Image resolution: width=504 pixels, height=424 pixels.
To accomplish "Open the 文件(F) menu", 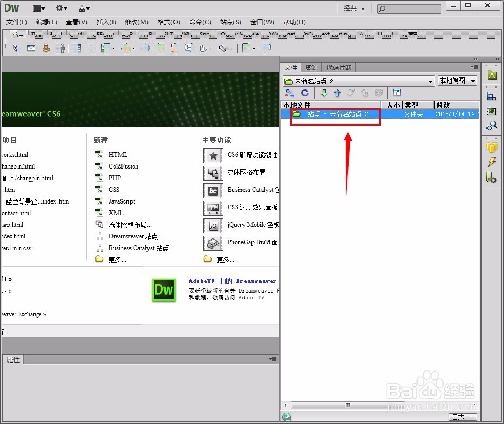I will tap(17, 22).
